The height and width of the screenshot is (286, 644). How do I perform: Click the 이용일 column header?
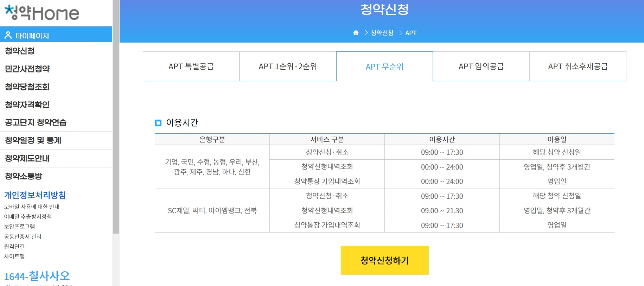[557, 140]
